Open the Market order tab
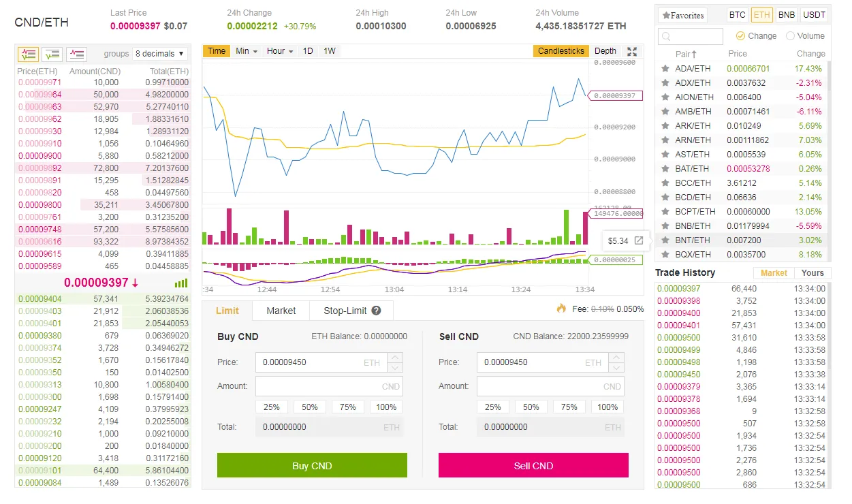 tap(281, 311)
